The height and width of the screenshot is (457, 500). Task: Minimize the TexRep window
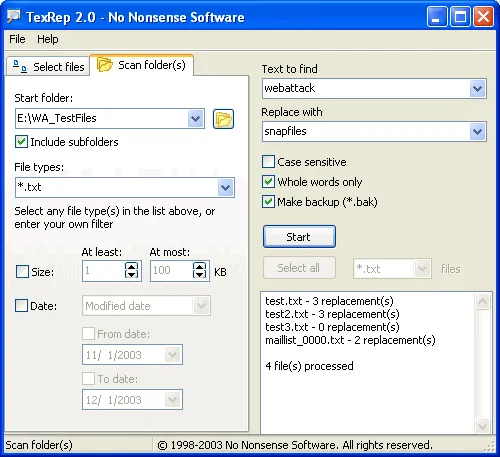[x=437, y=17]
